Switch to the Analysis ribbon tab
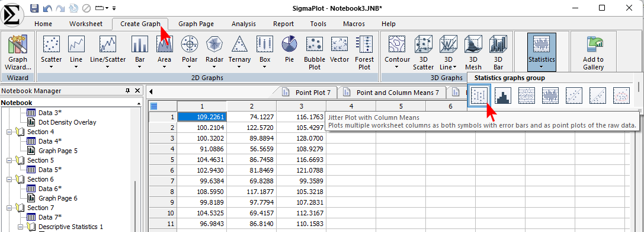The width and height of the screenshot is (644, 232). pyautogui.click(x=243, y=24)
